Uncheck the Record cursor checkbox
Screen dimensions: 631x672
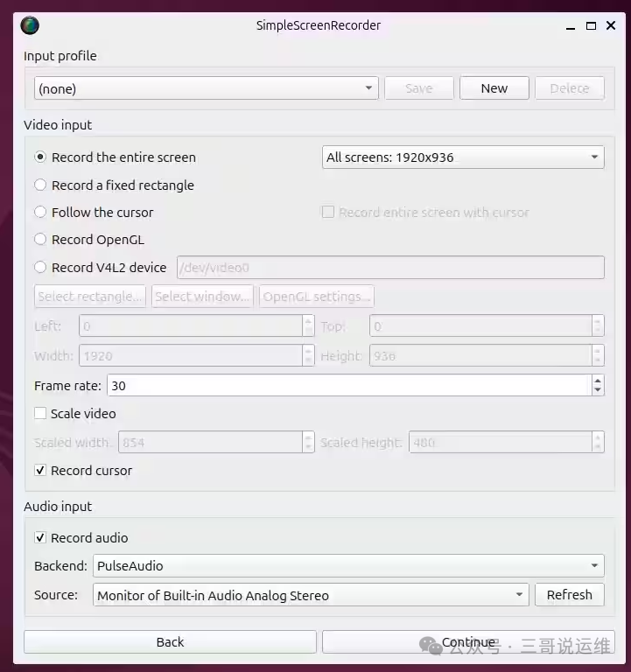40,470
